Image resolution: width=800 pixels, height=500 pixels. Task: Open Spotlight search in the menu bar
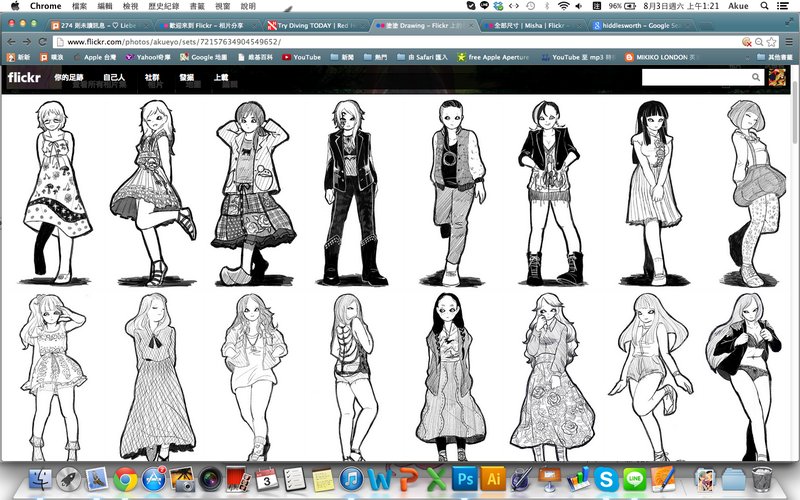point(764,6)
